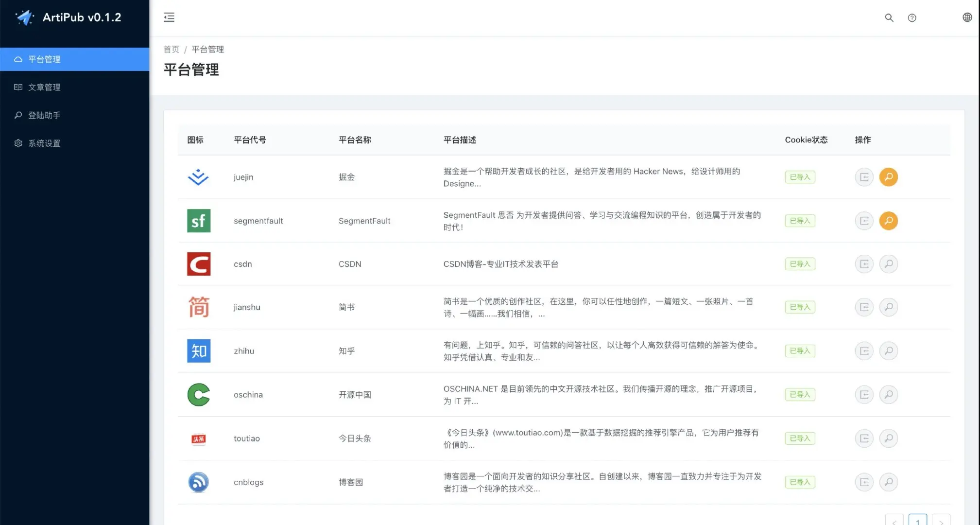This screenshot has height=525, width=980.
Task: Open 文章管理 in the sidebar
Action: pyautogui.click(x=44, y=87)
